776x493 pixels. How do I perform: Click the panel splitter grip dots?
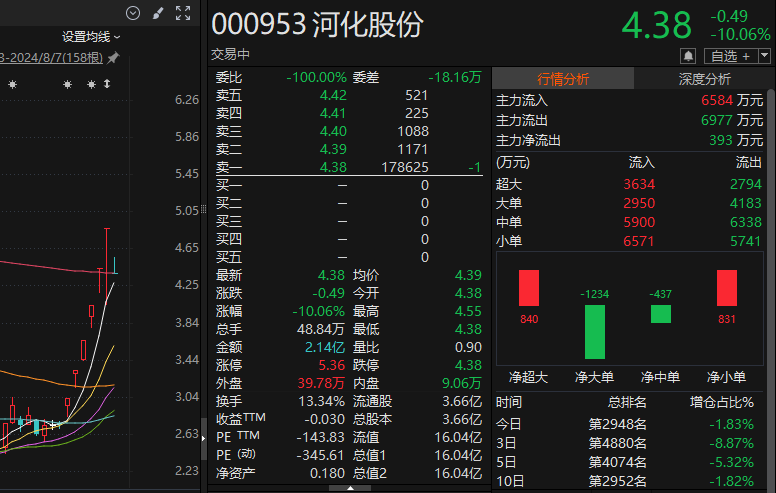coord(203,209)
